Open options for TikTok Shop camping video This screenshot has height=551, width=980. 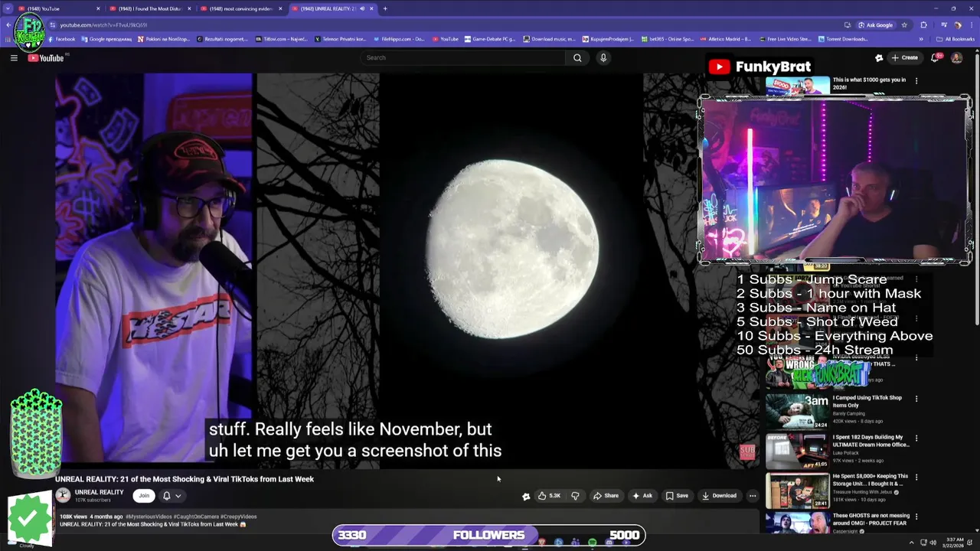pos(916,398)
